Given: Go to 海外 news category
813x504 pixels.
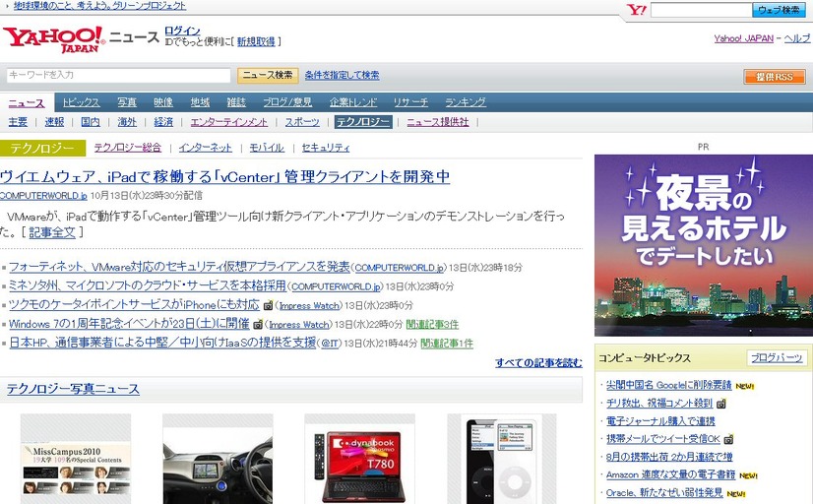Looking at the screenshot, I should pos(127,122).
